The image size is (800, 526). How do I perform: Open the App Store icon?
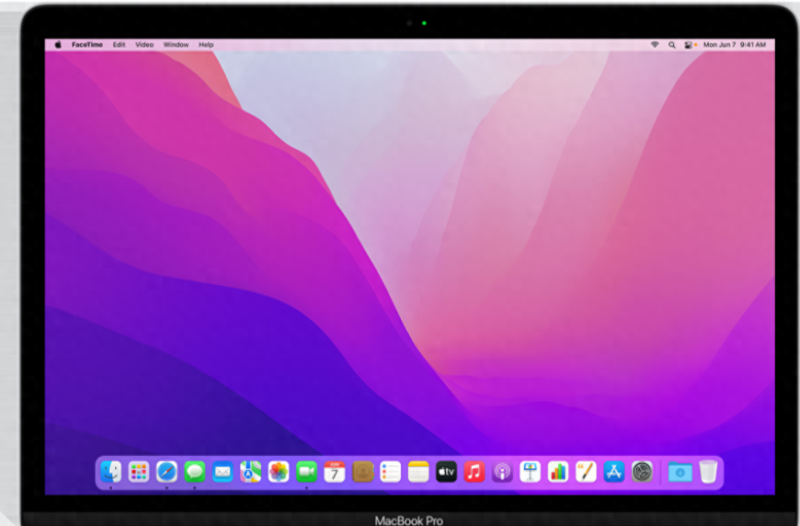pyautogui.click(x=614, y=471)
